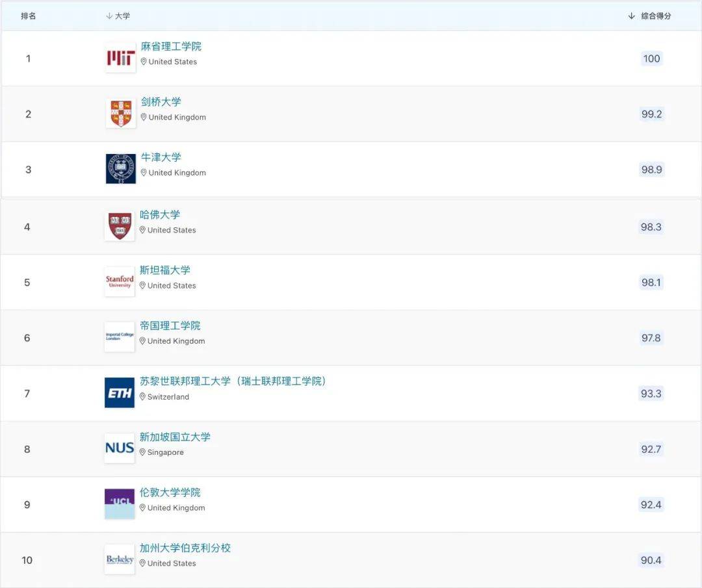Click the 100 score badge for MIT
The image size is (702, 588).
pos(651,58)
